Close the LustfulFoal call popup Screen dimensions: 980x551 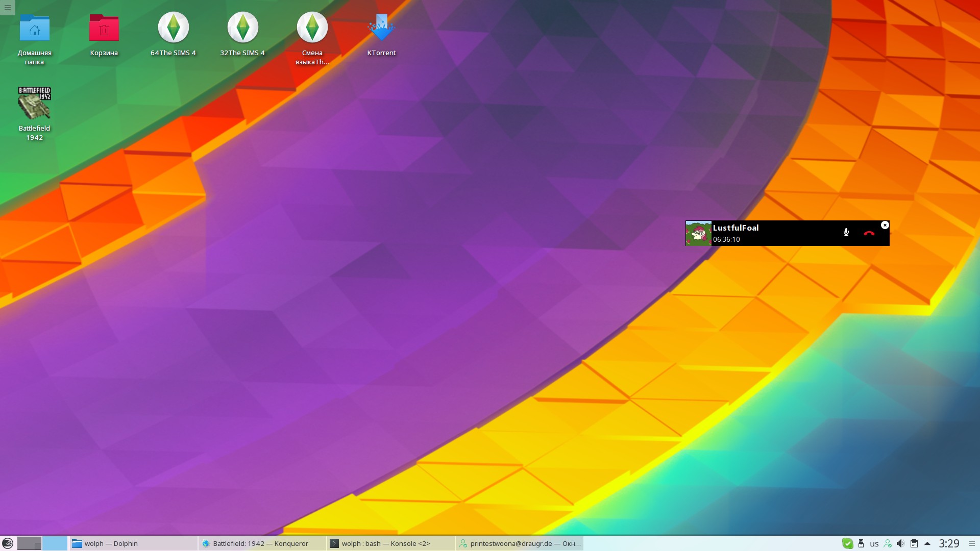coord(885,225)
